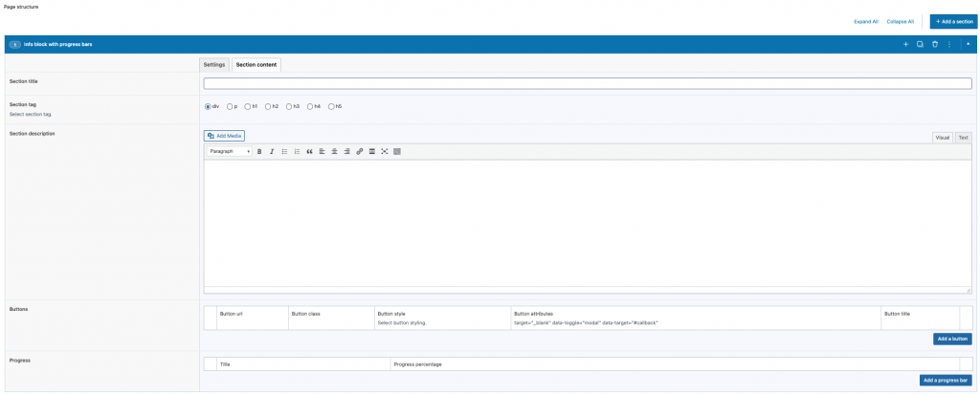Click the section number badge 1

point(15,45)
